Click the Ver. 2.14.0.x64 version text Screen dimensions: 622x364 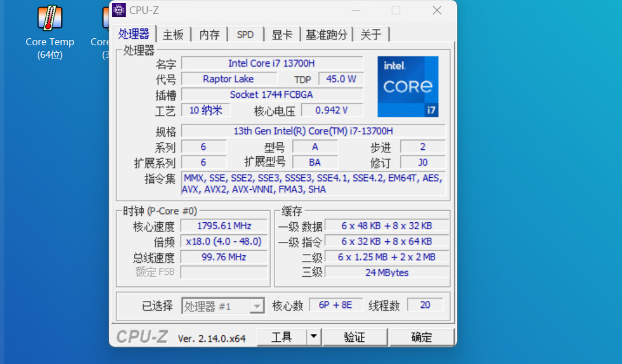[x=211, y=338]
